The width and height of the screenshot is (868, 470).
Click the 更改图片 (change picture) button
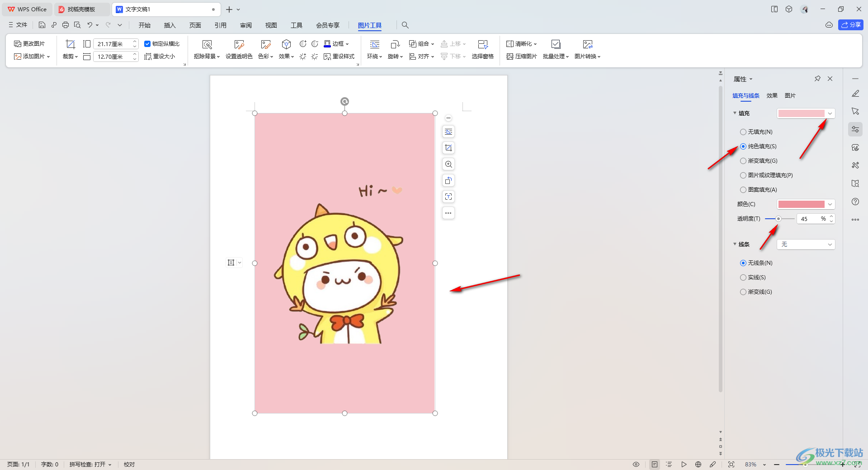pyautogui.click(x=29, y=44)
